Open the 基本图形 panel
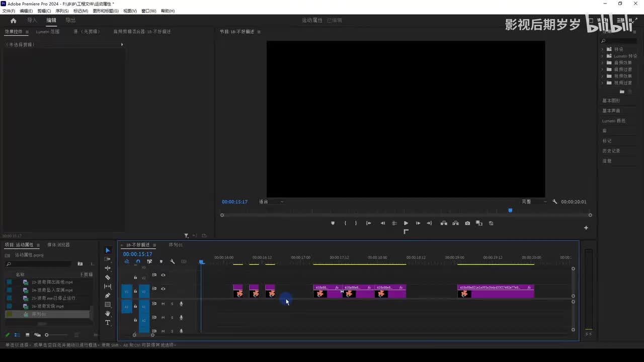Viewport: 644px width, 362px height. [x=611, y=101]
